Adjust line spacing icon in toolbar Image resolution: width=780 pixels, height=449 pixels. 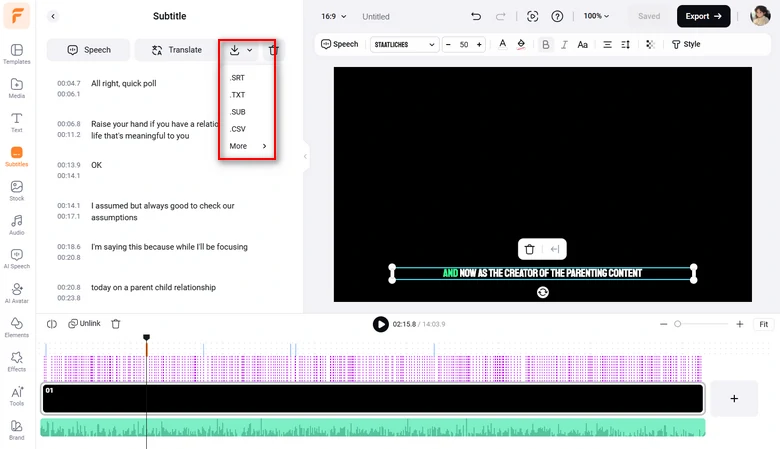[x=626, y=44]
